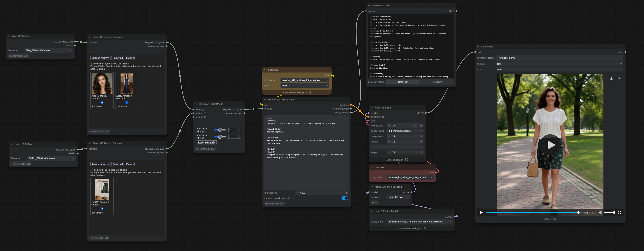Screen dimensions: 644x251
Task: Collapse the Combine H3 RefMods node
Action: pos(196,104)
